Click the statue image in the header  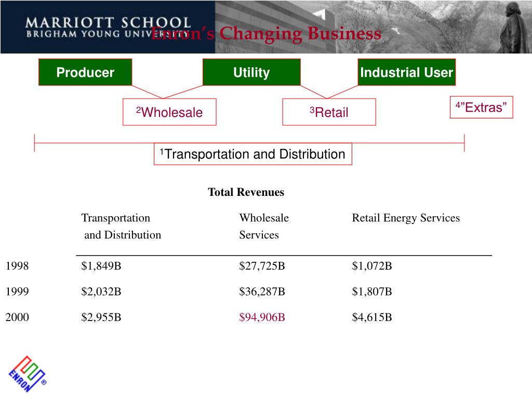point(513,27)
